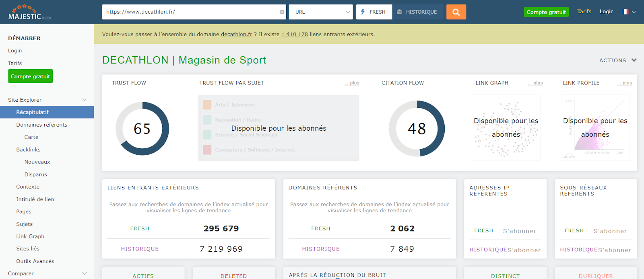Screen dimensions: 644x279
Task: Open language chevron next to flag
Action: 634,12
